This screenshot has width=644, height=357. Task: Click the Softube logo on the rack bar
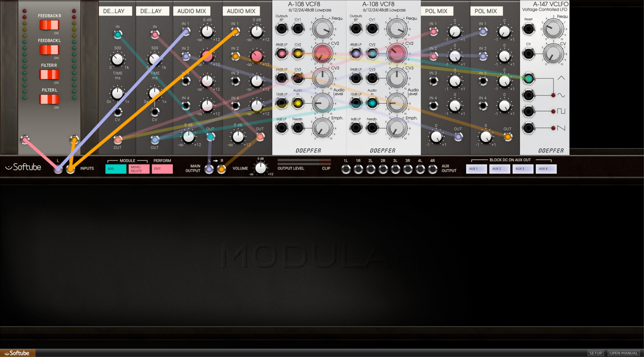click(x=23, y=167)
